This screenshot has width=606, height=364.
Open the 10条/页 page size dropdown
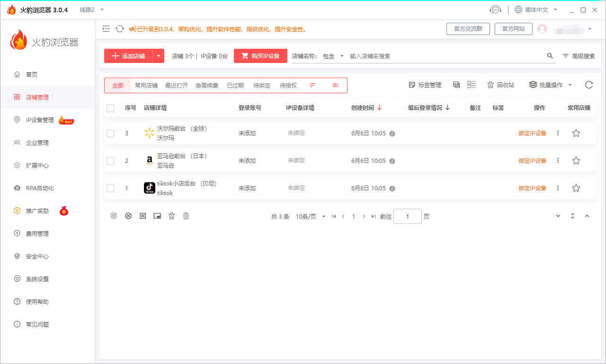pos(311,217)
